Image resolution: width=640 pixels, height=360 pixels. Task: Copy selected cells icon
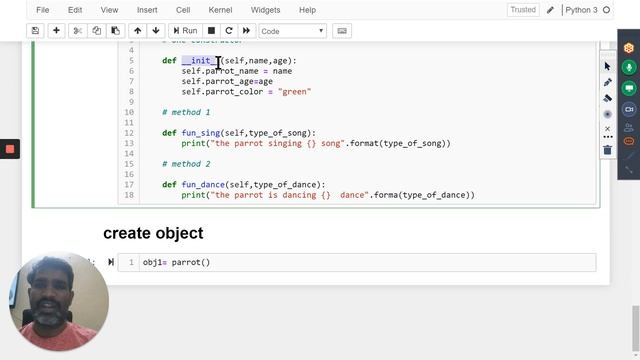(96, 31)
